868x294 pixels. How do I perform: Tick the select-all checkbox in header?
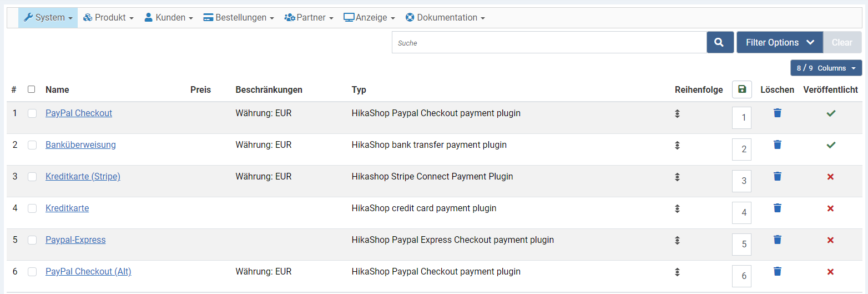click(x=32, y=89)
